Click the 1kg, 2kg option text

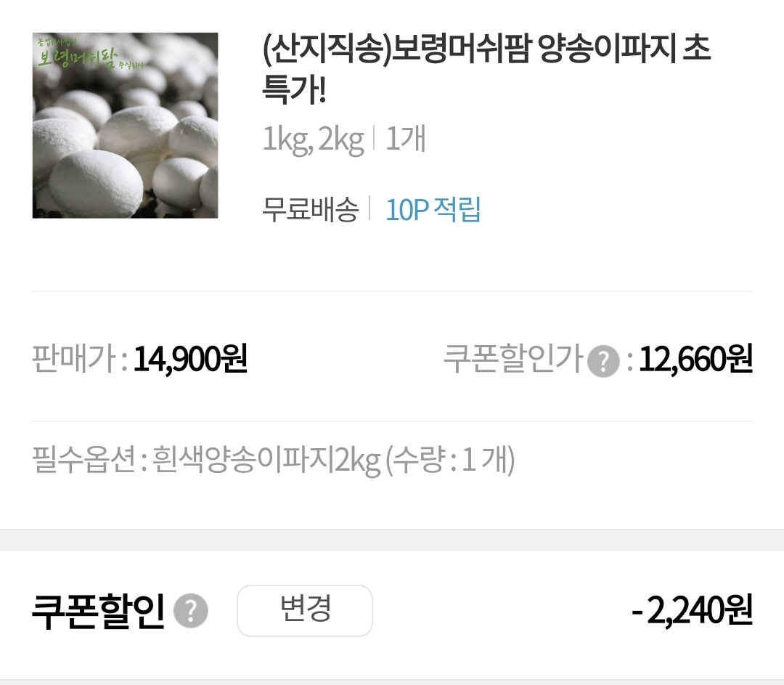coord(314,139)
